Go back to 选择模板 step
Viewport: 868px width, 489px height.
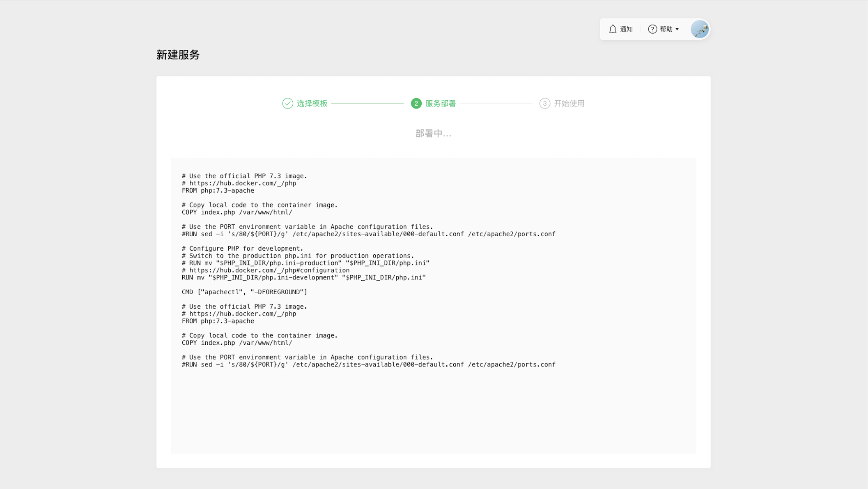click(312, 104)
